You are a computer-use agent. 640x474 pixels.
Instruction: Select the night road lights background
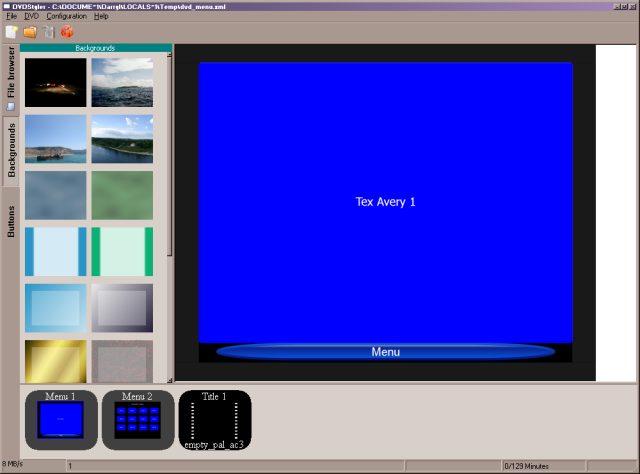coord(56,82)
